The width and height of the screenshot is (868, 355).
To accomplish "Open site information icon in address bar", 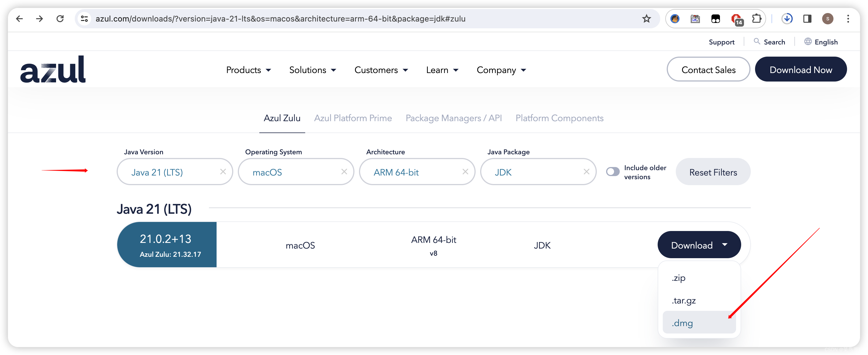I will pyautogui.click(x=84, y=18).
